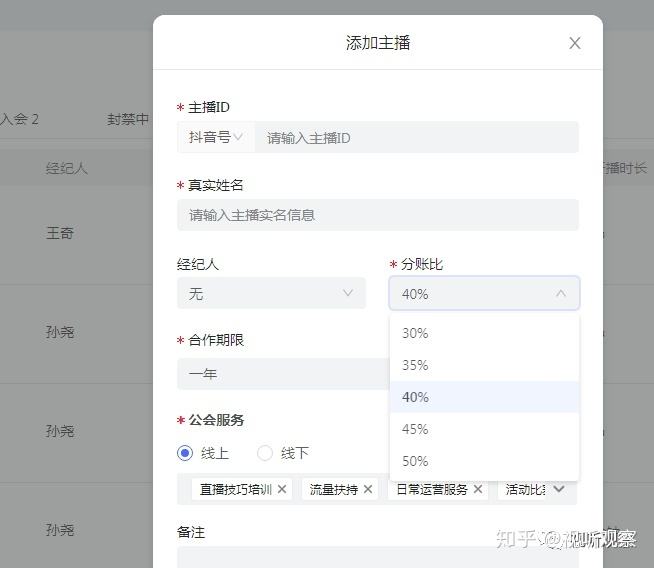The height and width of the screenshot is (568, 654).
Task: Click the 流量扶持 tag label
Action: click(x=334, y=489)
